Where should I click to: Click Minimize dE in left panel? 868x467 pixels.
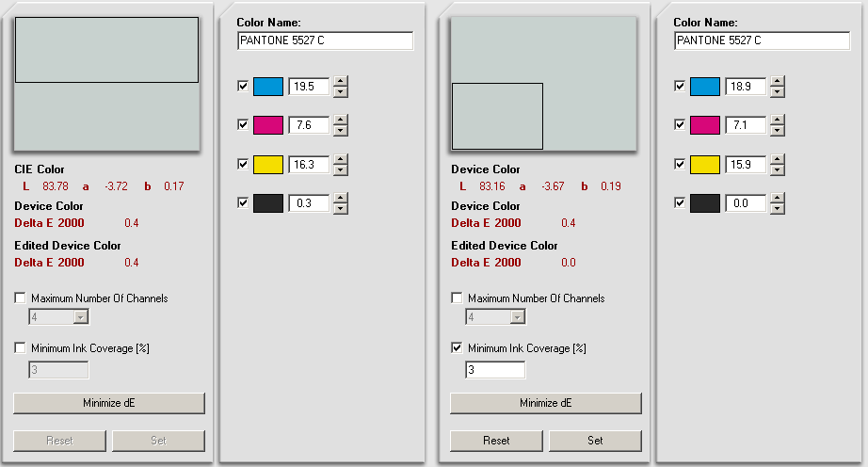109,403
